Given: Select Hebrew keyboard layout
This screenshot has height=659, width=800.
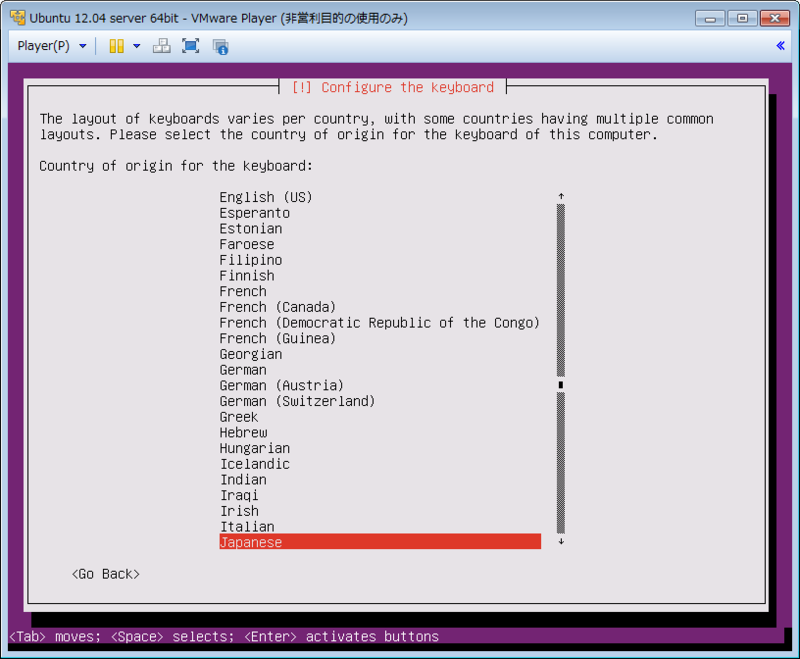Looking at the screenshot, I should pos(243,433).
